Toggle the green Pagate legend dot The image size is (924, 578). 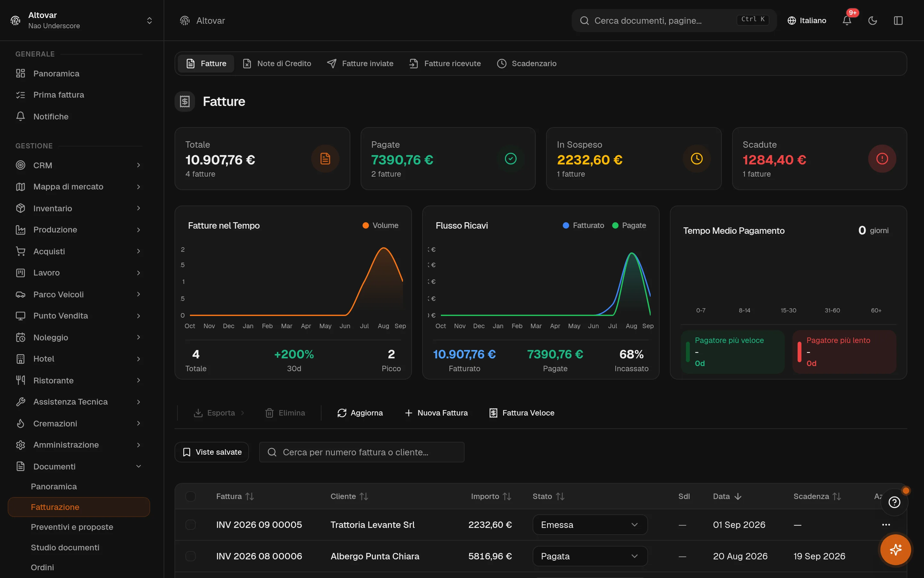[x=615, y=225]
